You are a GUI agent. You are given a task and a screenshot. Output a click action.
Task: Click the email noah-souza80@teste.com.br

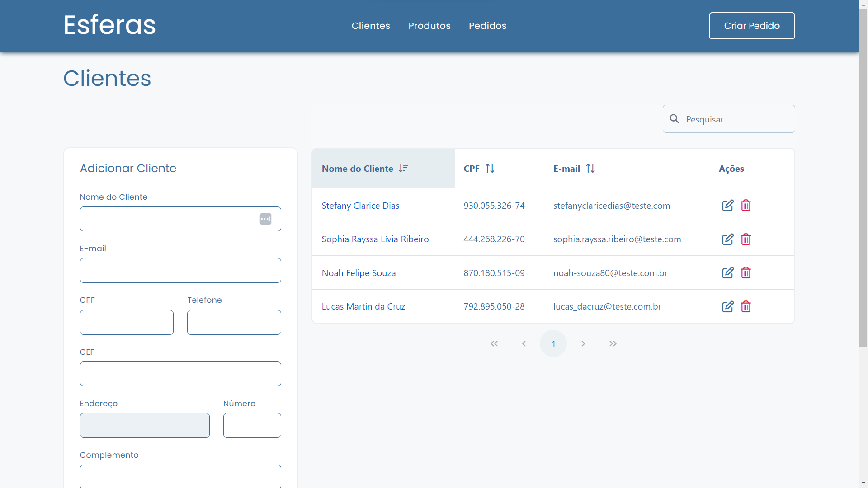click(x=610, y=273)
